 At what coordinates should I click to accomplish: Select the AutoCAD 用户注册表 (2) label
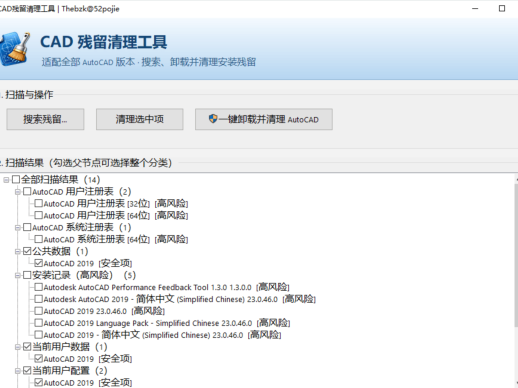pos(82,192)
